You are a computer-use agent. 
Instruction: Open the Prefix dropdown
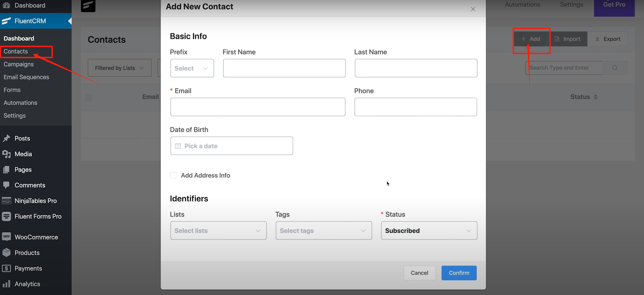pyautogui.click(x=192, y=68)
